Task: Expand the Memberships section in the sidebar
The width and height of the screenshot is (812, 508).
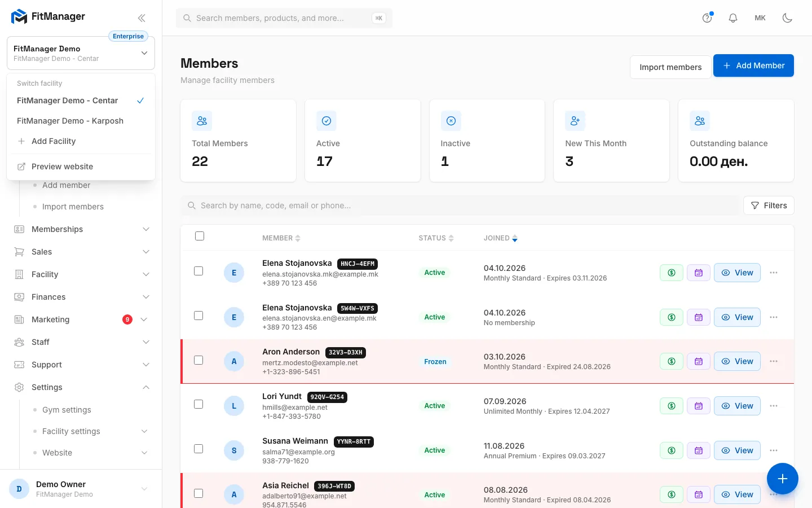Action: coord(82,229)
